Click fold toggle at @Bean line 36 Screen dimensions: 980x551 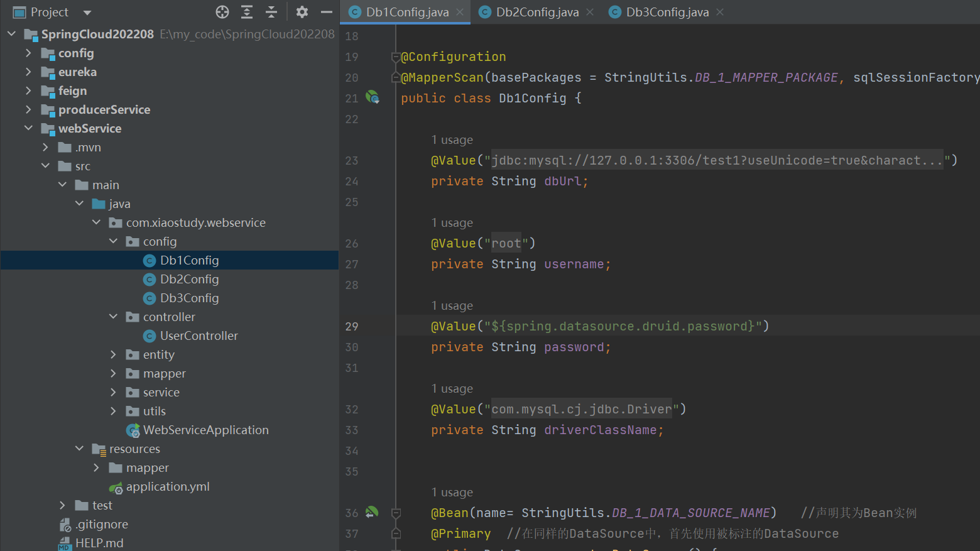(396, 513)
